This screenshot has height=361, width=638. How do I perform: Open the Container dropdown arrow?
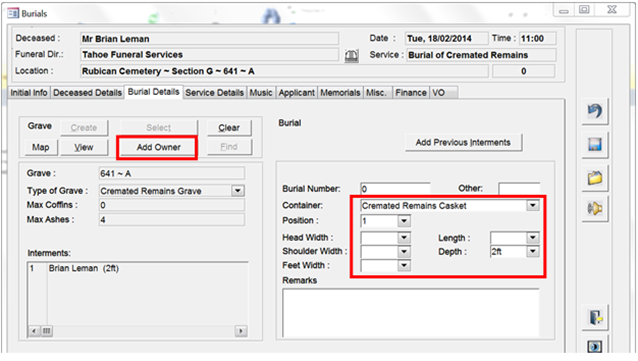(x=533, y=206)
